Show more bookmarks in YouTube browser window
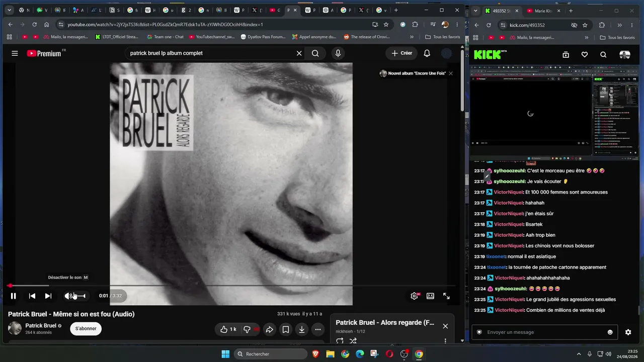 coord(412,37)
